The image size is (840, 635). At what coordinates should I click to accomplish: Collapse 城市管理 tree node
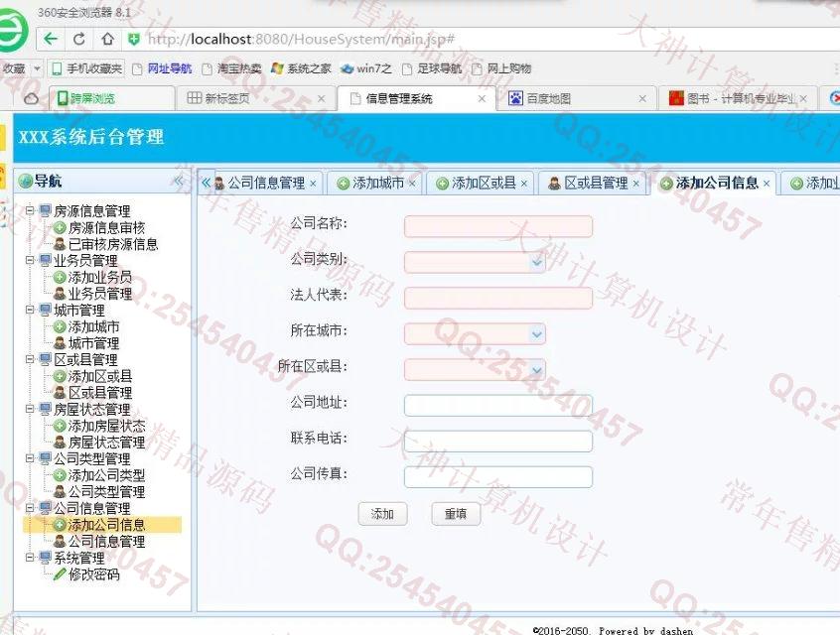30,310
